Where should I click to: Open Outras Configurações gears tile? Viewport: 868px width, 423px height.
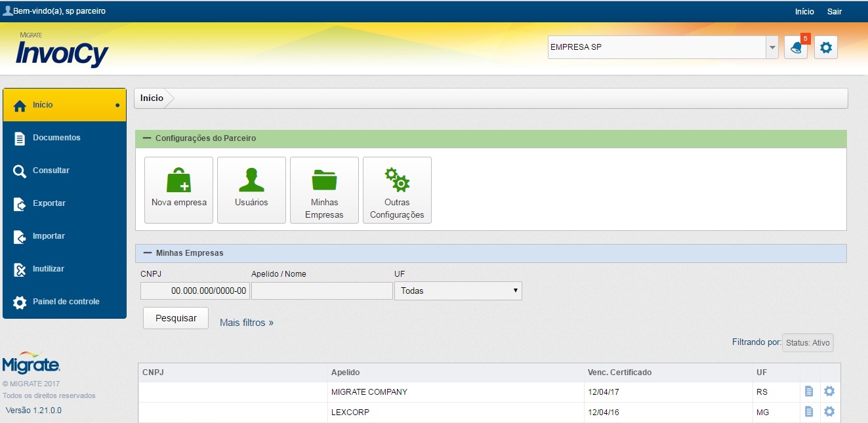pos(397,190)
